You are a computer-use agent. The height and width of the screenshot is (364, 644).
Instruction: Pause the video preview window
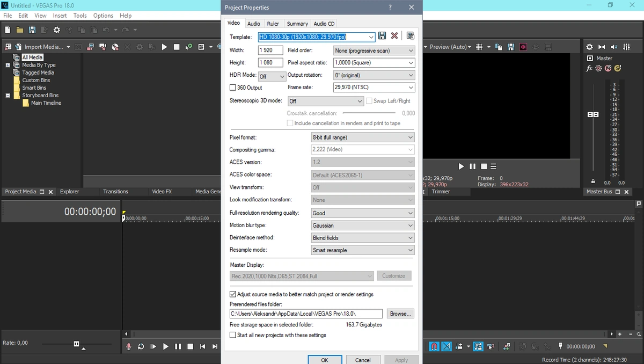point(472,166)
